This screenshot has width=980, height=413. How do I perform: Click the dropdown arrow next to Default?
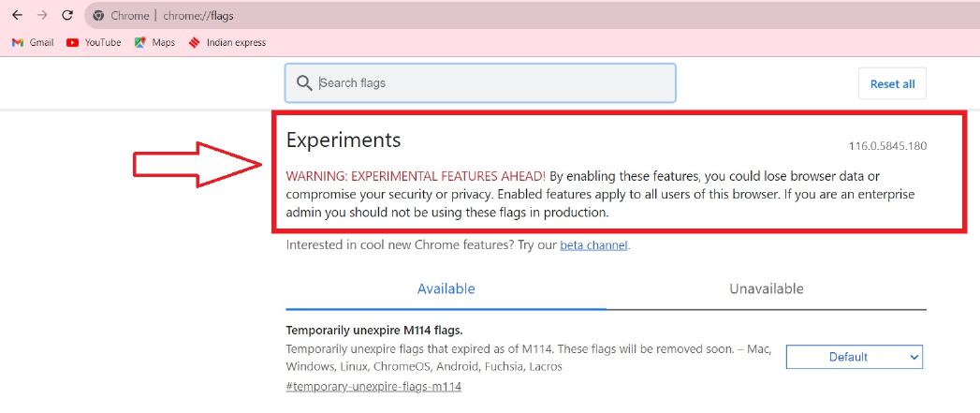[x=914, y=358]
